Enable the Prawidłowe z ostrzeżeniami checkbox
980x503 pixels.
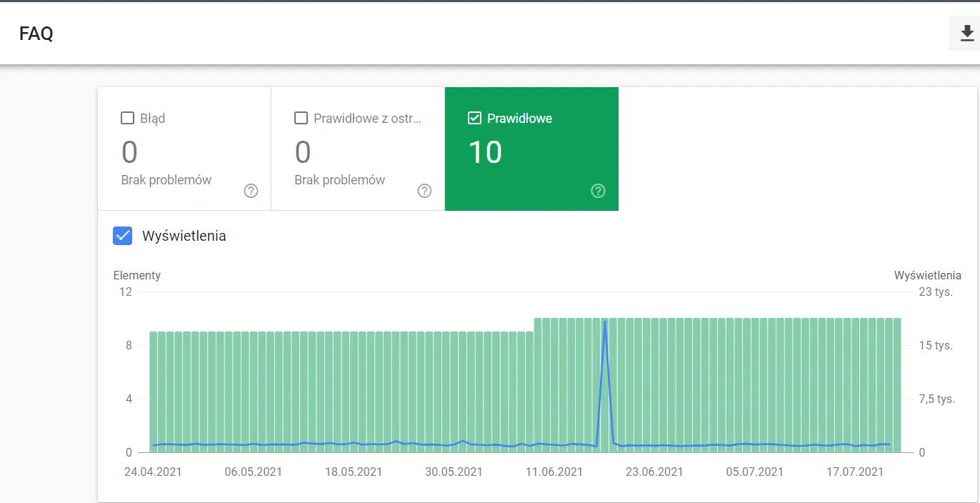click(301, 118)
